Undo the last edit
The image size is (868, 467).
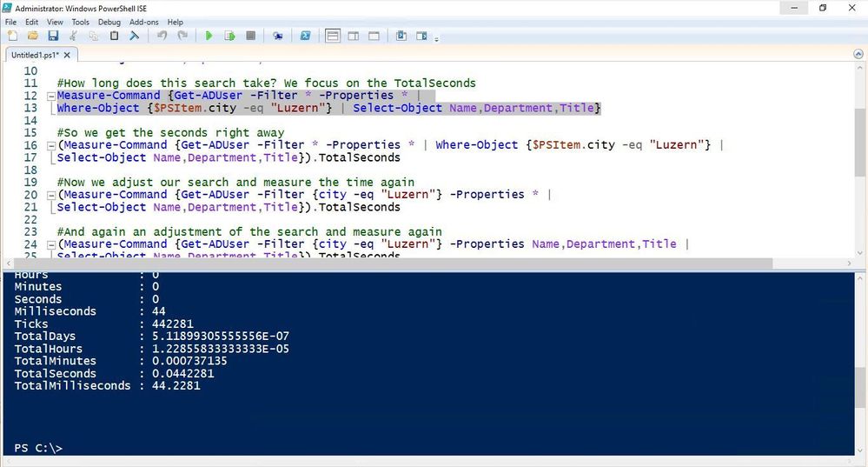pos(162,36)
